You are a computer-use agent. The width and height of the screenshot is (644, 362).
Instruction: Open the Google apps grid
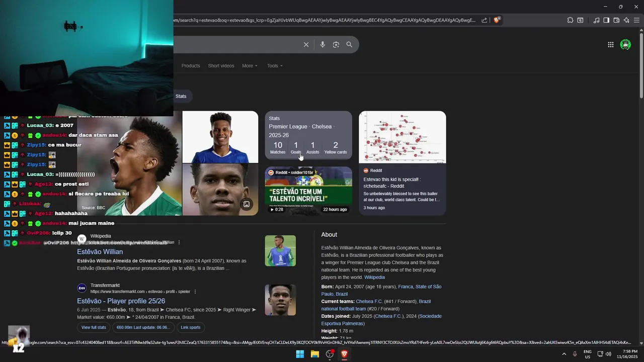(x=610, y=45)
